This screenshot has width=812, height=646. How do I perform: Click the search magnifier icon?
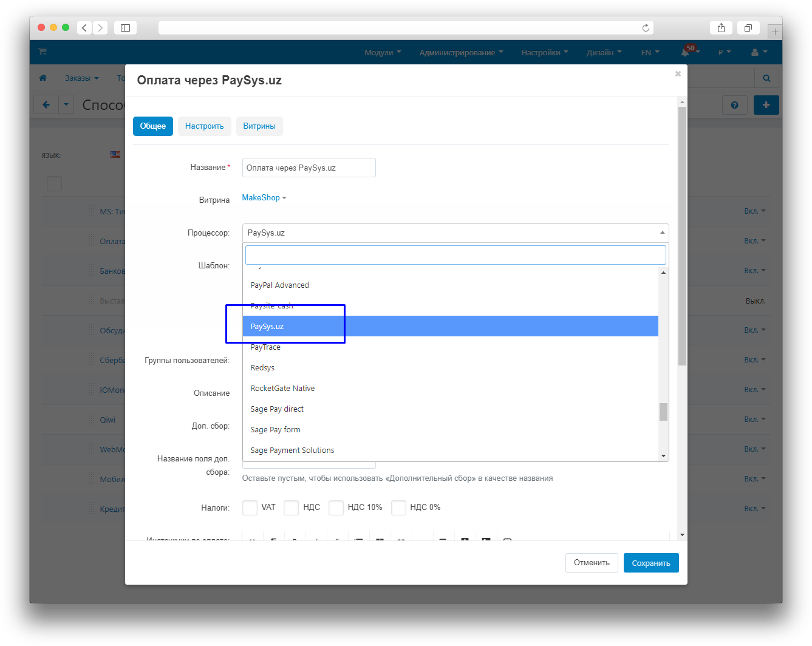[x=766, y=78]
